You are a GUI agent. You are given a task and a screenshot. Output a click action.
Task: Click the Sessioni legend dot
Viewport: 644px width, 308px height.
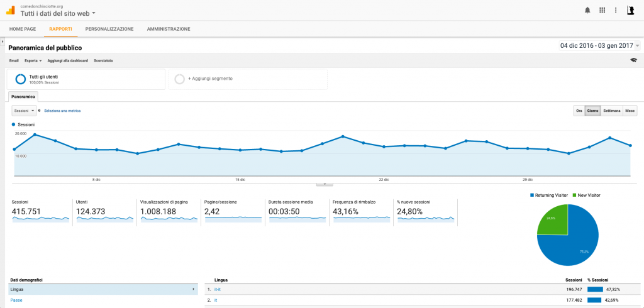14,124
